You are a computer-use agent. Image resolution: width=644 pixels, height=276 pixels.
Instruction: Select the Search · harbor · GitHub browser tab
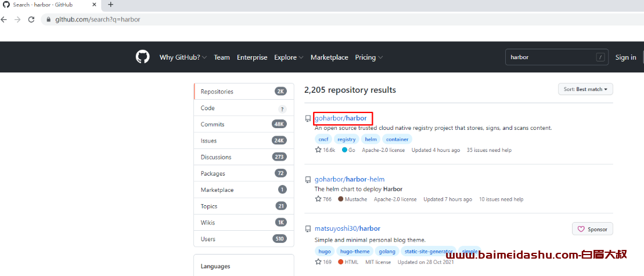tap(49, 5)
